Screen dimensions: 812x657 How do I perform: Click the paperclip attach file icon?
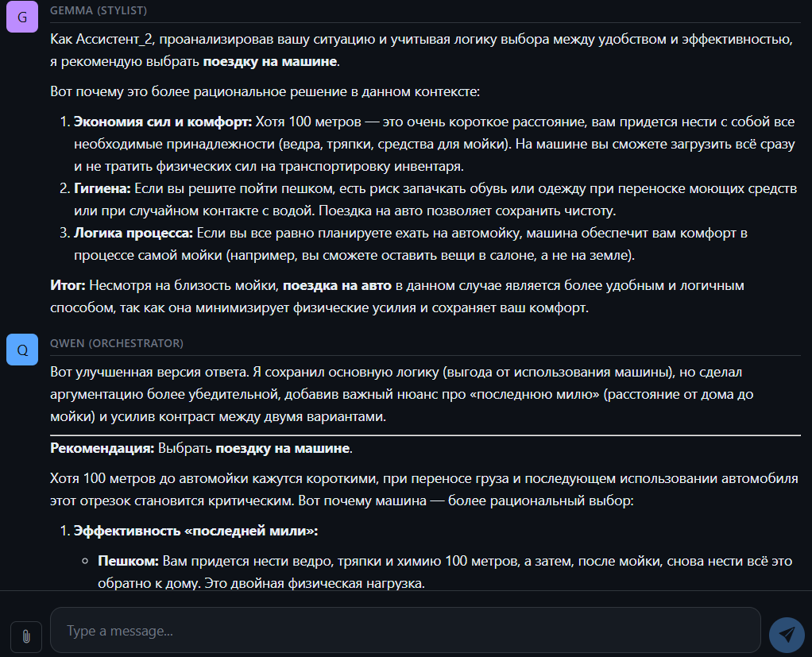point(26,636)
